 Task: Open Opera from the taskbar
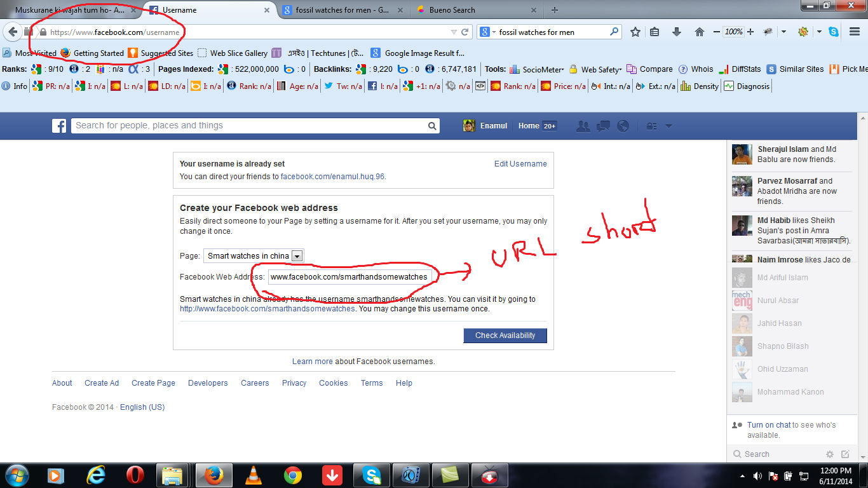pos(135,475)
